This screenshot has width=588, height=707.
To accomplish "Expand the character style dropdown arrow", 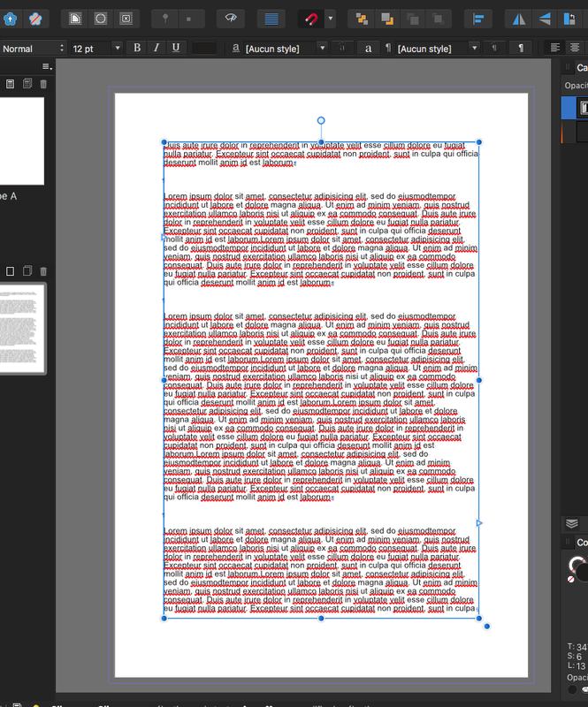I will coord(322,48).
